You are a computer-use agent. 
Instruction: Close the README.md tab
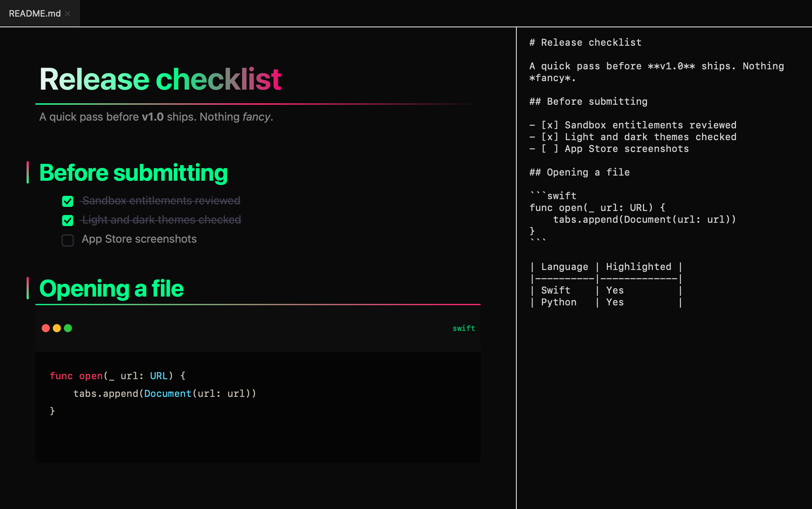(x=68, y=14)
